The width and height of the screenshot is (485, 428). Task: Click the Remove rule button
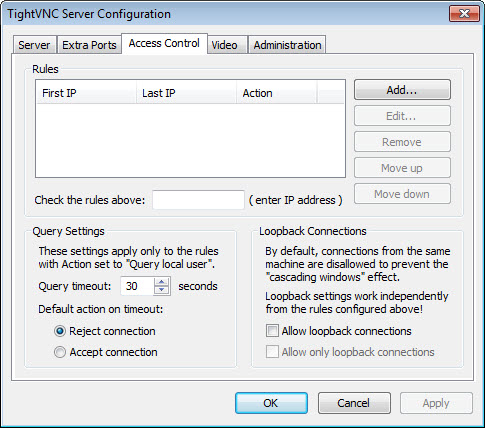pyautogui.click(x=402, y=142)
